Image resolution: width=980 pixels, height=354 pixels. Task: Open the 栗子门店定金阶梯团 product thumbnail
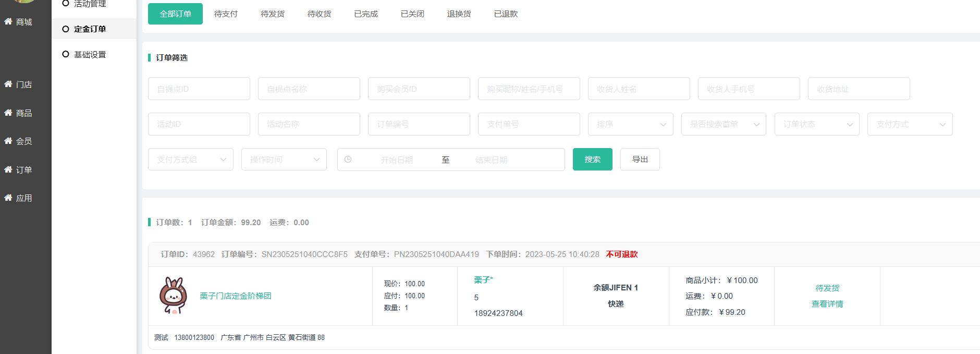tap(173, 296)
